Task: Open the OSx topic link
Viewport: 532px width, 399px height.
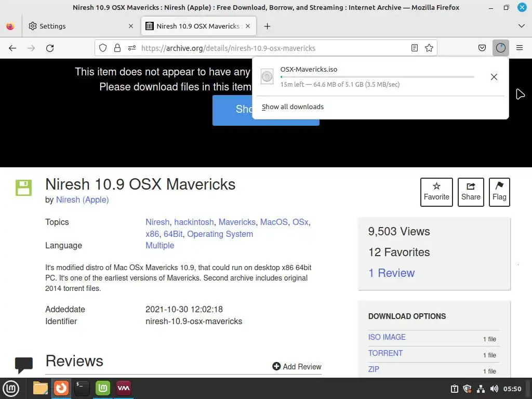Action: [300, 222]
